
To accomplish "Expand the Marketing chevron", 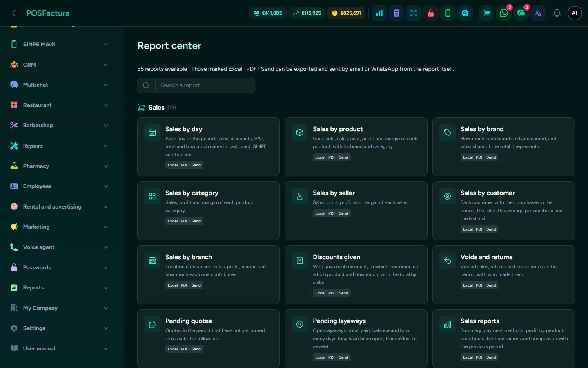I will 106,227.
